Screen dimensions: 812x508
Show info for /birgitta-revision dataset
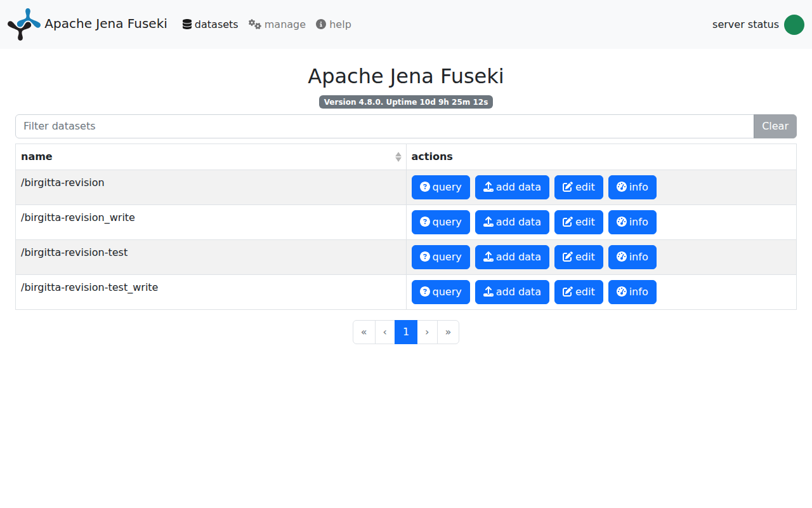click(x=632, y=187)
